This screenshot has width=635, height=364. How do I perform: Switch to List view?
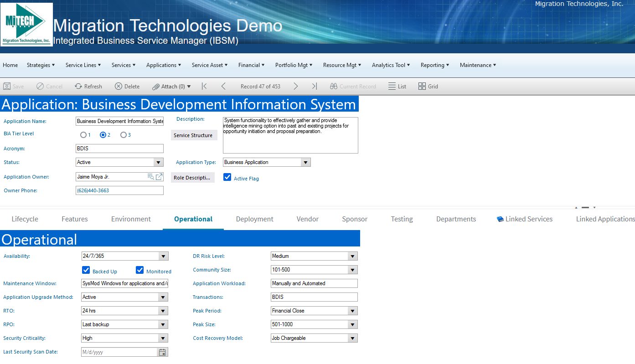pos(397,86)
